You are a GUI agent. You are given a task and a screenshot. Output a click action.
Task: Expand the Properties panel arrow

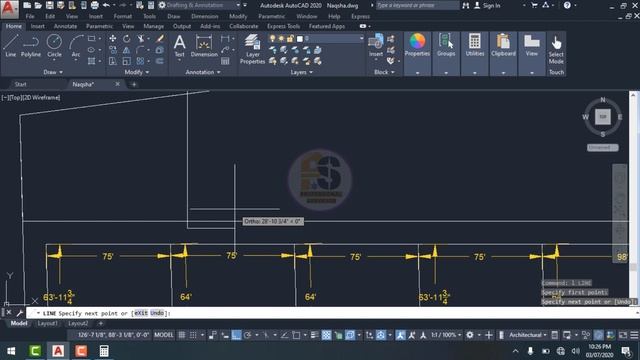[417, 72]
